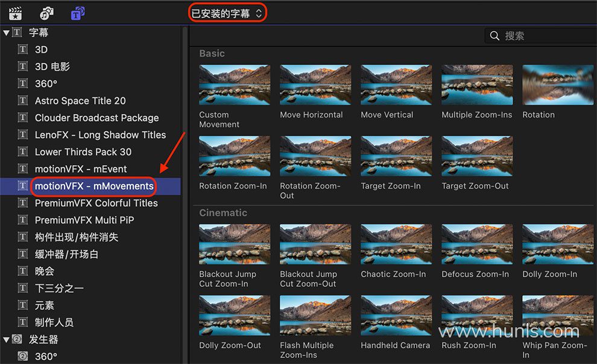The height and width of the screenshot is (364, 597).
Task: Click the search magnifier icon
Action: [x=494, y=36]
